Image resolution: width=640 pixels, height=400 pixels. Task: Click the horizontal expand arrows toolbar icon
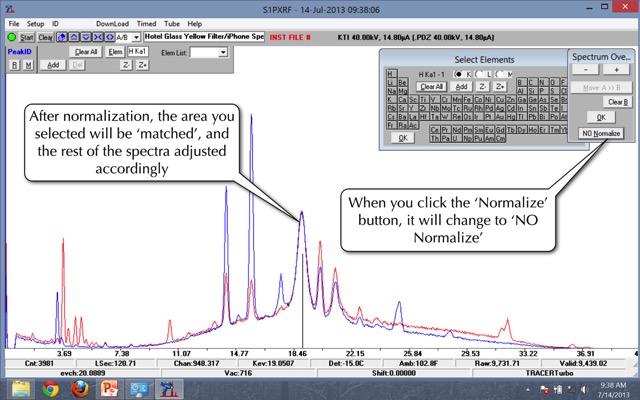(x=111, y=37)
